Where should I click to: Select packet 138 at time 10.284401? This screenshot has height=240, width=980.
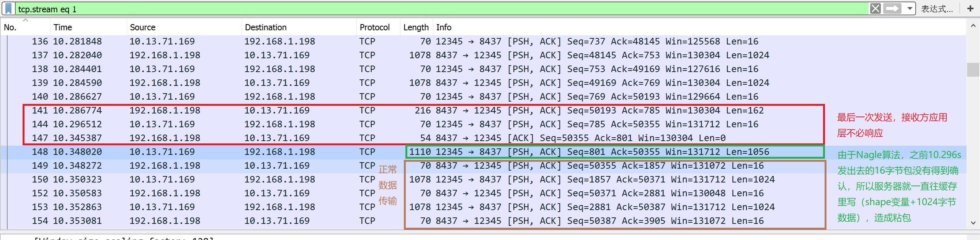pyautogui.click(x=483, y=69)
